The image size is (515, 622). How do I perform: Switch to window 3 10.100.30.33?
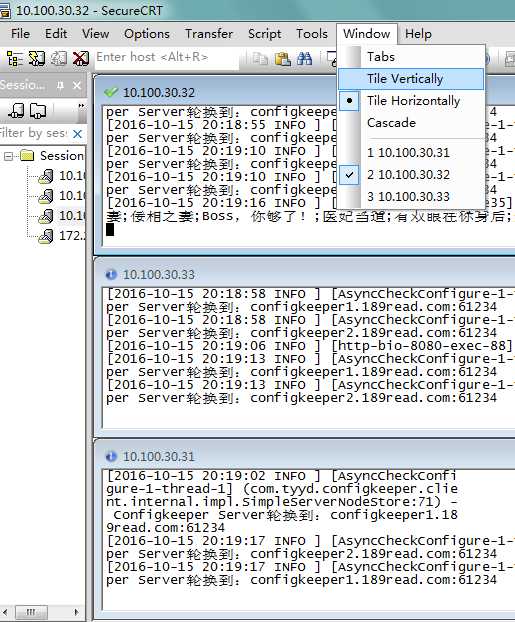click(x=411, y=197)
